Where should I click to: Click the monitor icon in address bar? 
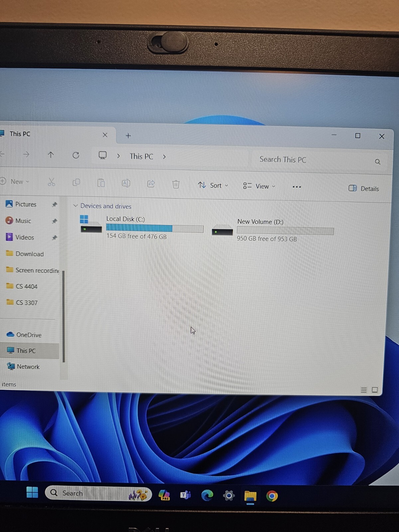click(103, 155)
